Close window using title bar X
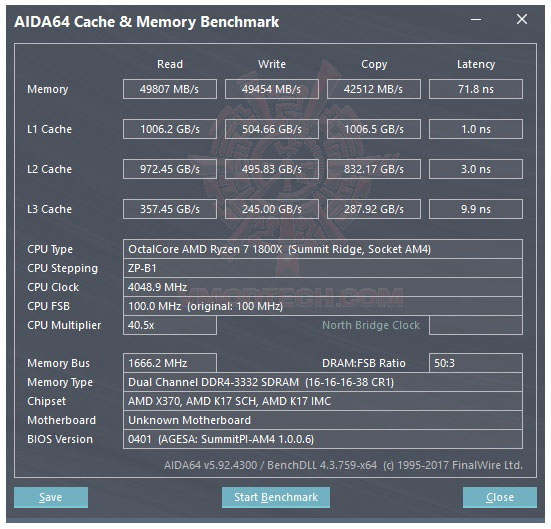Viewport: 551px width, 529px height. (x=522, y=19)
